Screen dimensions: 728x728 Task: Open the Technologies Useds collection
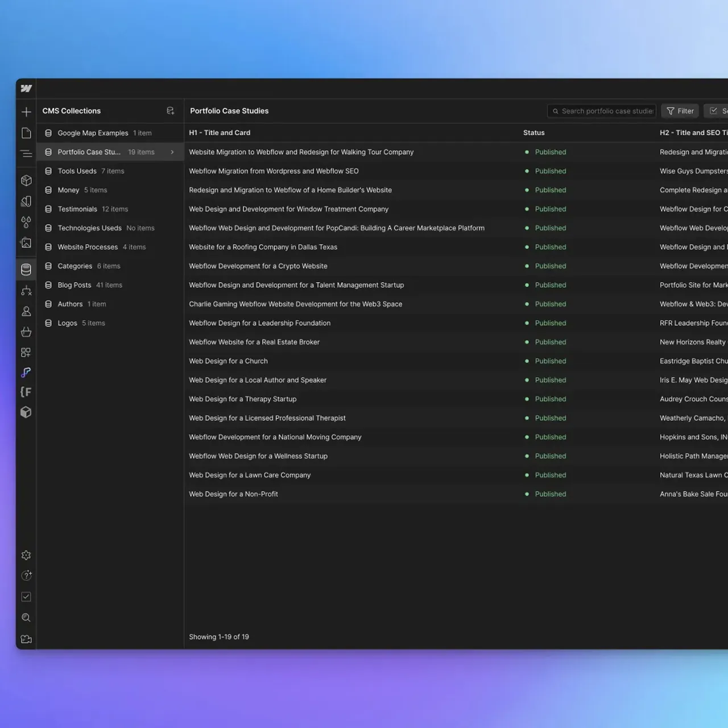pyautogui.click(x=110, y=228)
